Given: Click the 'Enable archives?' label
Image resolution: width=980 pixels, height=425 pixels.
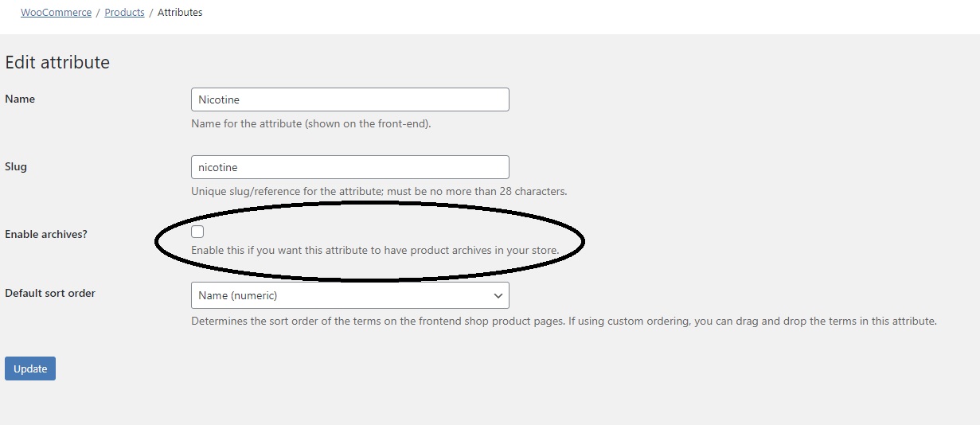Looking at the screenshot, I should [x=46, y=234].
